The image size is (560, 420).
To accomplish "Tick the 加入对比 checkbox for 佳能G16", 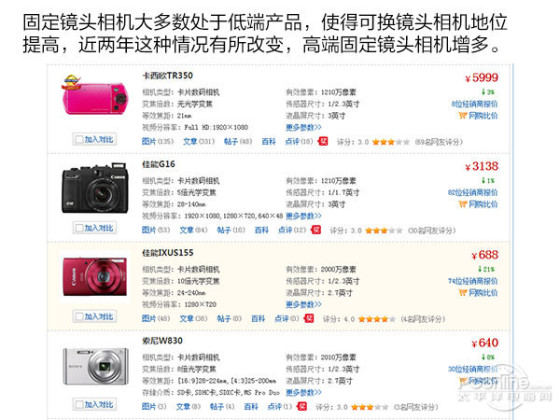I will pyautogui.click(x=79, y=228).
